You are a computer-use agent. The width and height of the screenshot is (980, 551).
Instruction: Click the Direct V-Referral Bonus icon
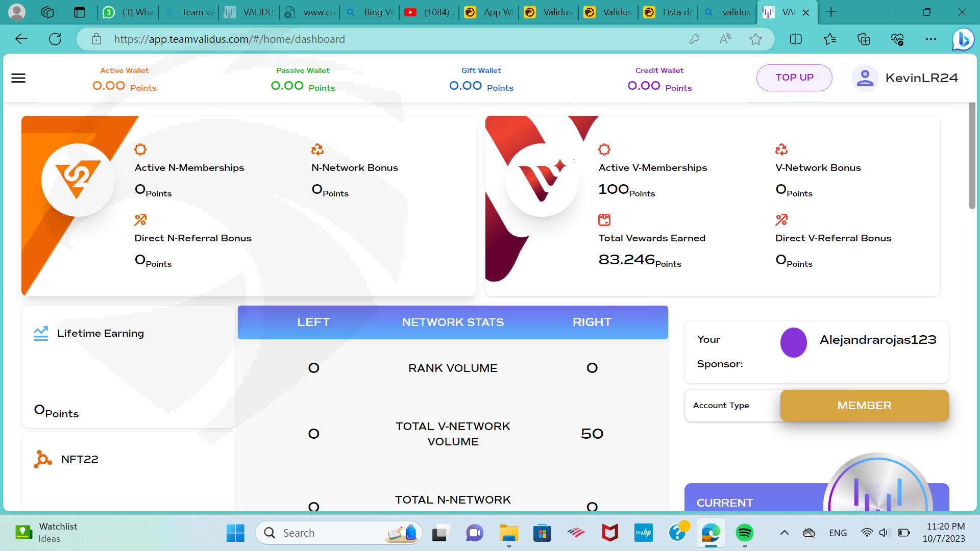781,220
